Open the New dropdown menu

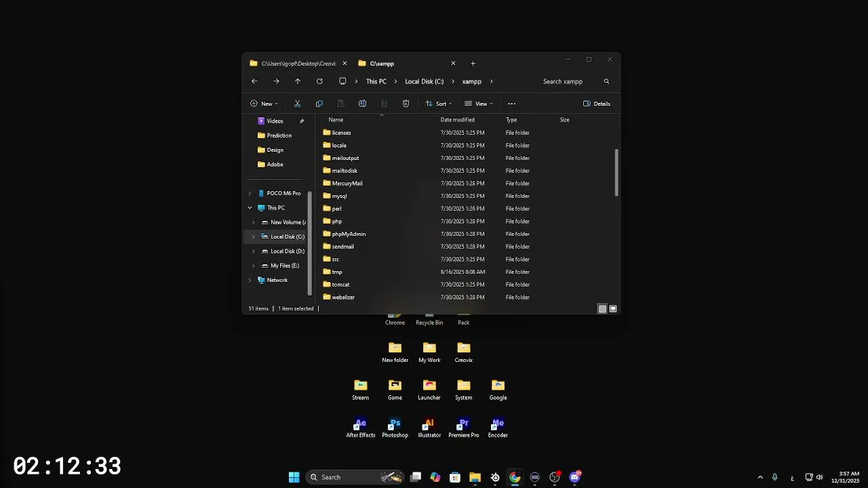[x=264, y=104]
